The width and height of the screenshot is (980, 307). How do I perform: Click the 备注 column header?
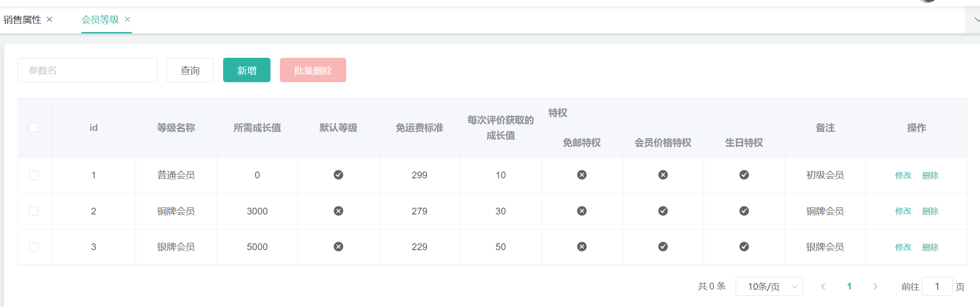(825, 128)
